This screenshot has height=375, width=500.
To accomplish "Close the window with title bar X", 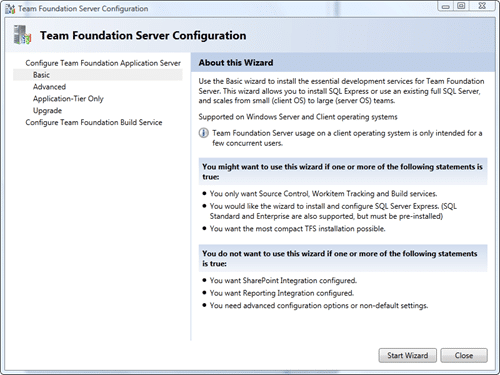I will pyautogui.click(x=482, y=6).
